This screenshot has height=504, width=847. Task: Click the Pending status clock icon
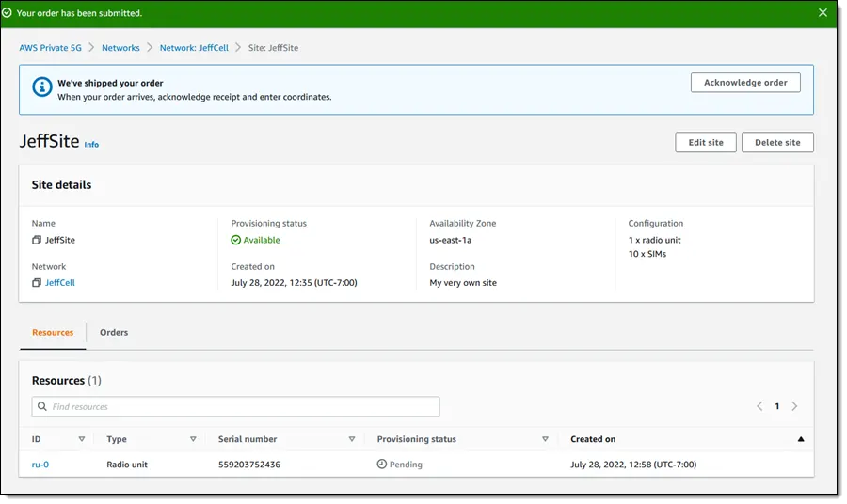point(381,465)
